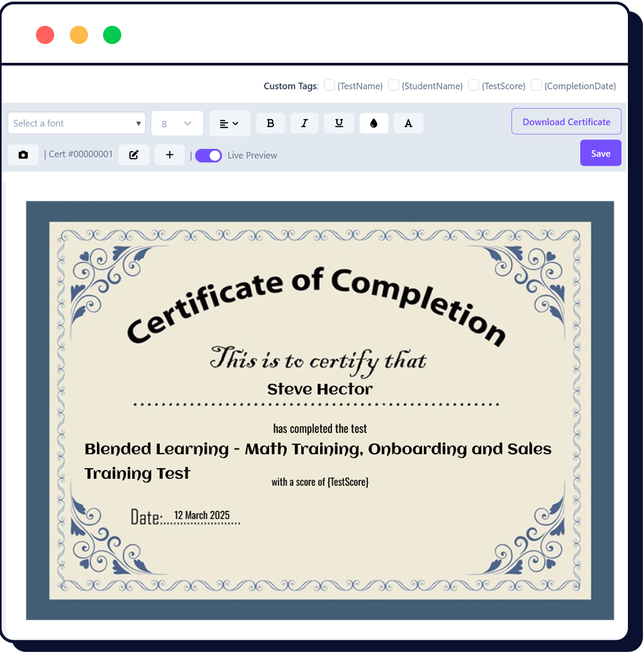The width and height of the screenshot is (644, 653).
Task: Open the droplet fill color picker
Action: (x=374, y=124)
